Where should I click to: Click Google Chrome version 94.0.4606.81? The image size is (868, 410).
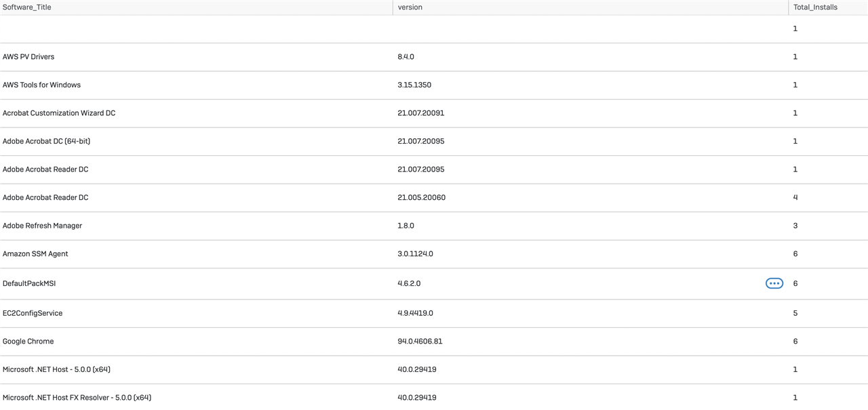(420, 342)
